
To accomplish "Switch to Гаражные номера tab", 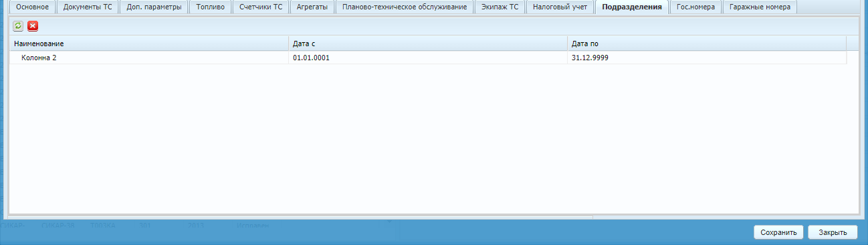I will 760,7.
